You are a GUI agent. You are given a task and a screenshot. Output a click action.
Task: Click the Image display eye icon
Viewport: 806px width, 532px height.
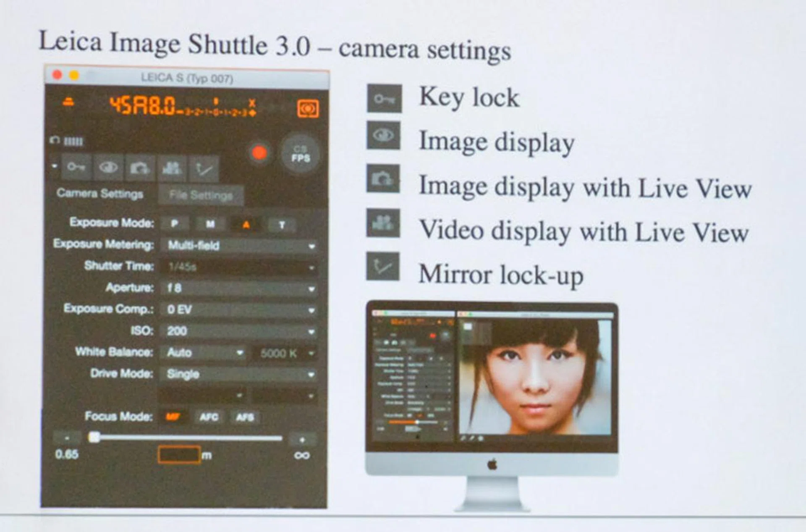point(108,168)
